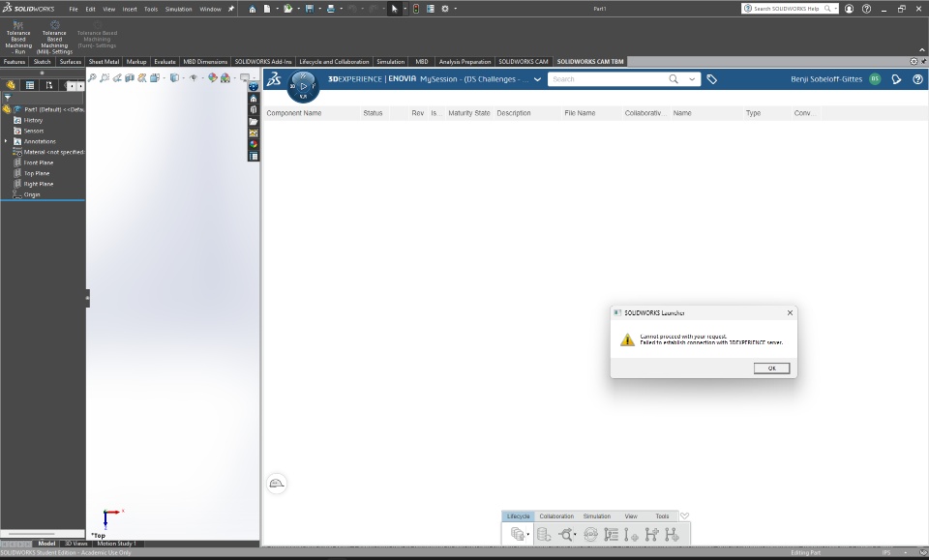
Task: Click Apply Scene icon in view toolbar
Action: click(x=225, y=77)
